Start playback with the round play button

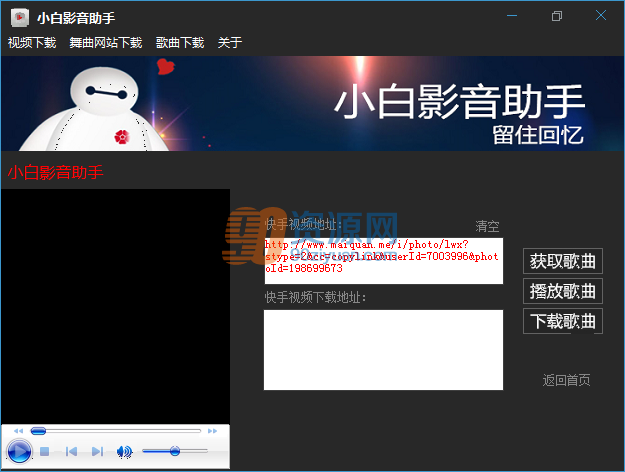pyautogui.click(x=19, y=452)
